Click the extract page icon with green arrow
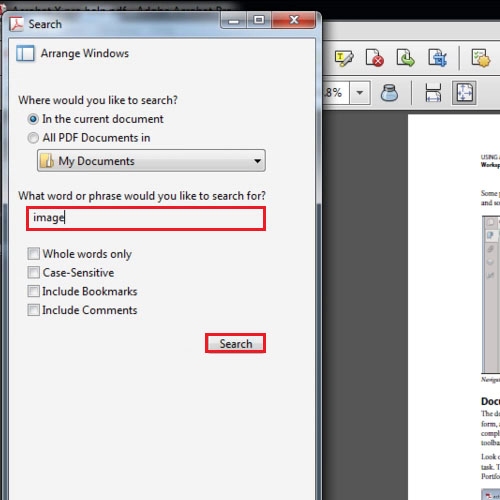The height and width of the screenshot is (500, 500). pos(405,58)
